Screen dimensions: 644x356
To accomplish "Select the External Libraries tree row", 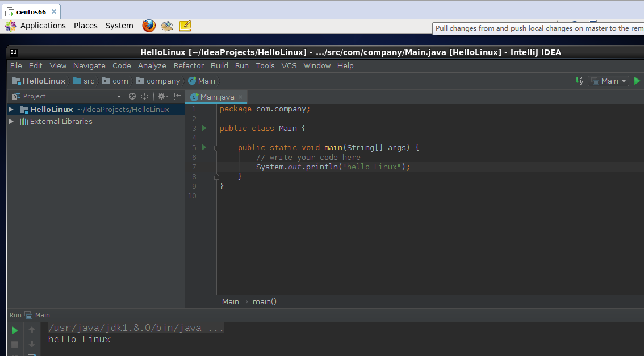I will [x=96, y=121].
